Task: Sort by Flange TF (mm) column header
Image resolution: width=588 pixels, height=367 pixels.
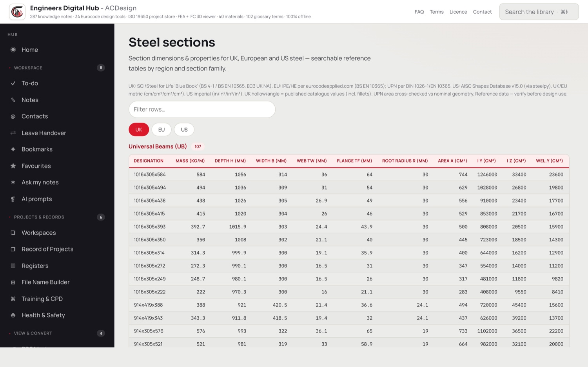Action: point(354,161)
